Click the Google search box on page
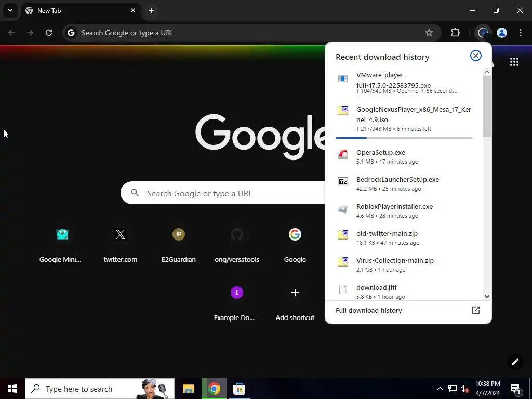 (222, 193)
